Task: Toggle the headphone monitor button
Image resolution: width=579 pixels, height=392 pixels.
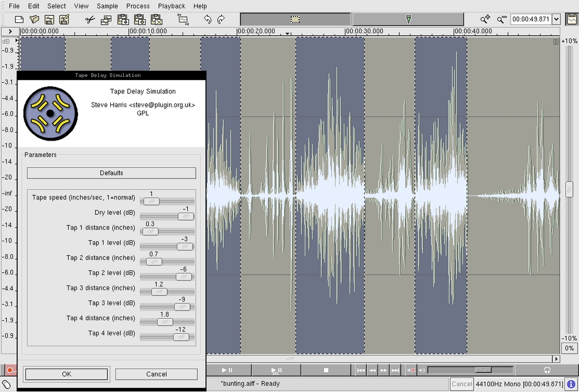Action: pos(547,370)
